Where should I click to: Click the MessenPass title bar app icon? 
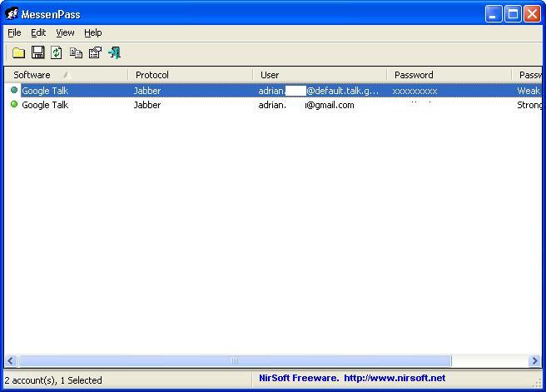pyautogui.click(x=12, y=13)
